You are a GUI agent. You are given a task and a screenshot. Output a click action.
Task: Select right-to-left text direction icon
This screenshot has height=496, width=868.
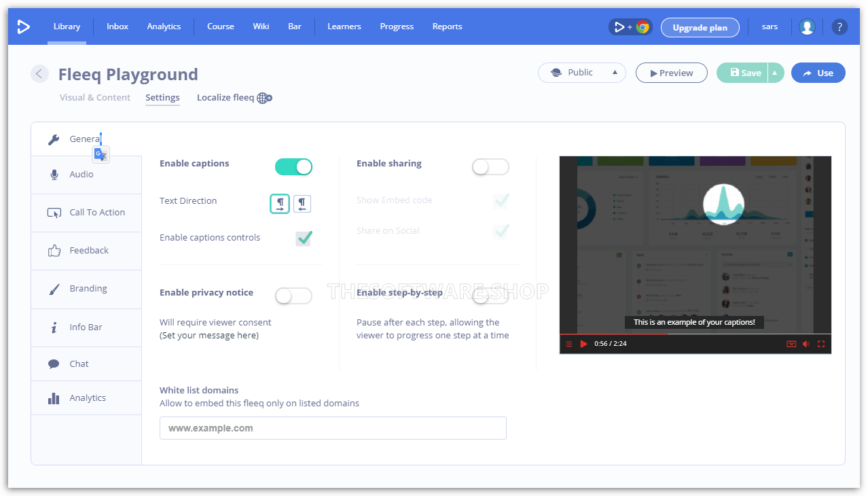(302, 204)
